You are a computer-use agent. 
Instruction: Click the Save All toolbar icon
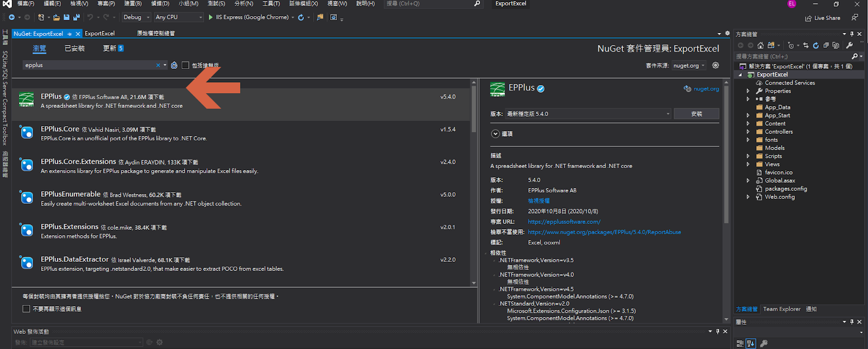point(76,17)
